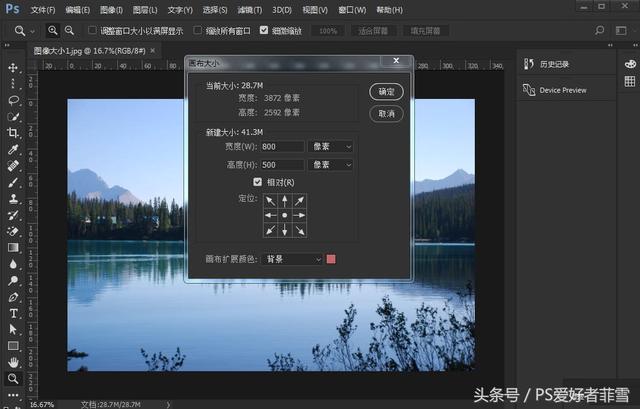The image size is (640, 409).
Task: Set anchor to bottom-right arrow
Action: coord(300,230)
